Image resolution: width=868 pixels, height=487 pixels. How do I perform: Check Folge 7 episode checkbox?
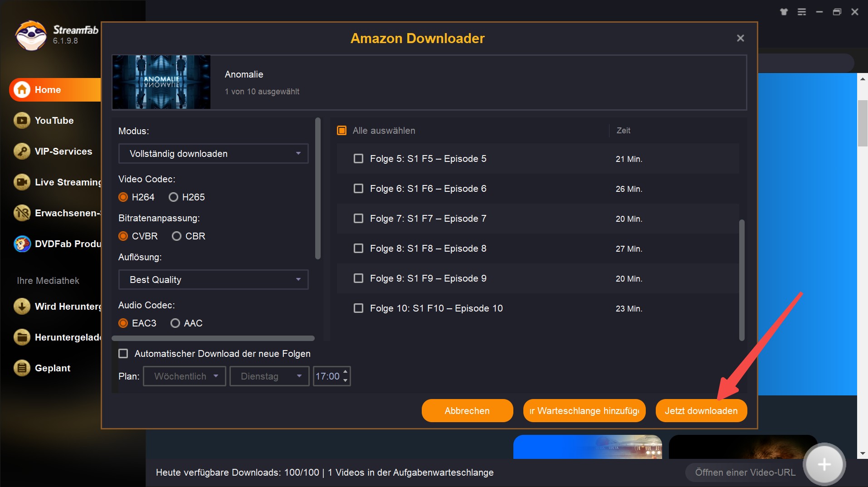pyautogui.click(x=358, y=219)
